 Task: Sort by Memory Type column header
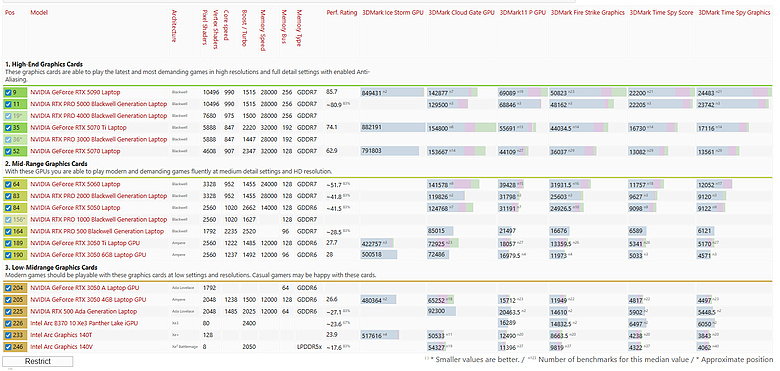298,28
